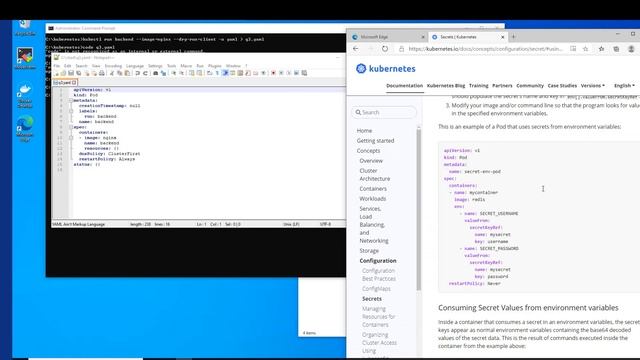Open Microsoft Edge desktop shortcut
This screenshot has width=640, height=360.
click(25, 129)
